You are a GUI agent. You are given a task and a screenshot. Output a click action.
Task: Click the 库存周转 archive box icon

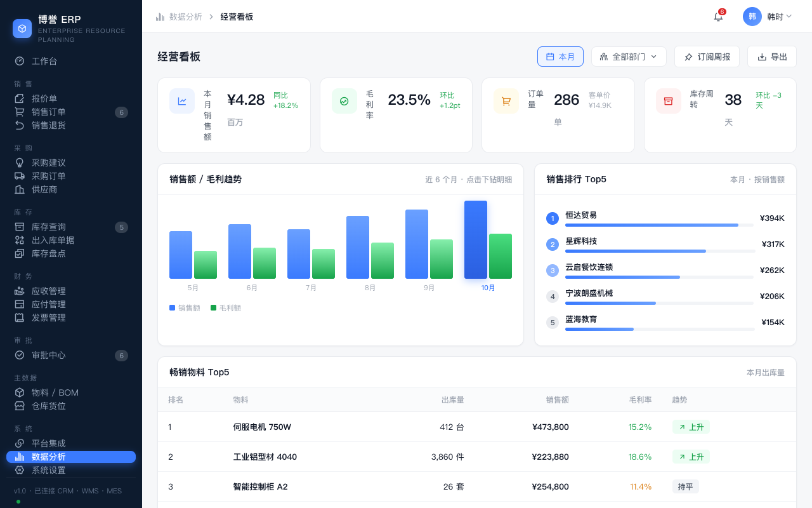pyautogui.click(x=669, y=101)
